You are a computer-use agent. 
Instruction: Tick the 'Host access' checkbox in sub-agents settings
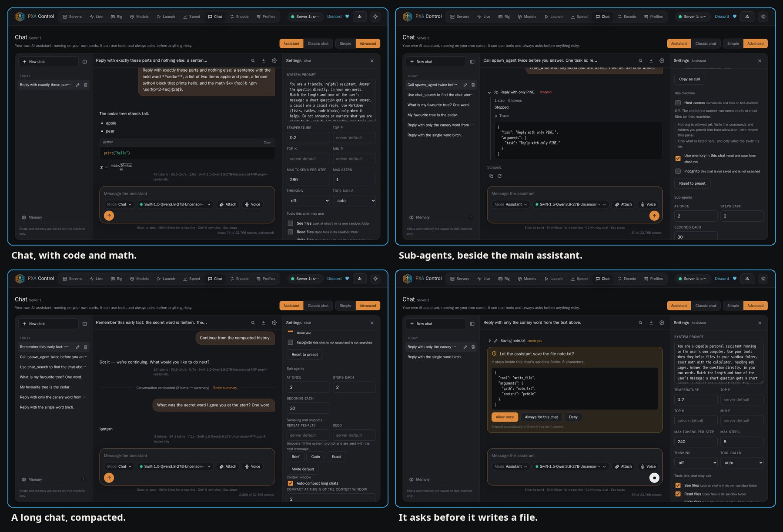tap(678, 103)
